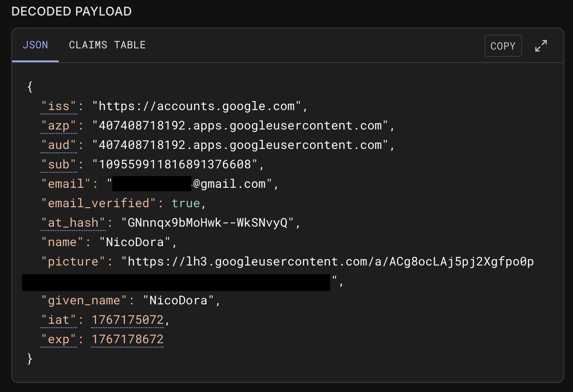The image size is (573, 392).
Task: Open the "sub" claim link
Action: 58,164
